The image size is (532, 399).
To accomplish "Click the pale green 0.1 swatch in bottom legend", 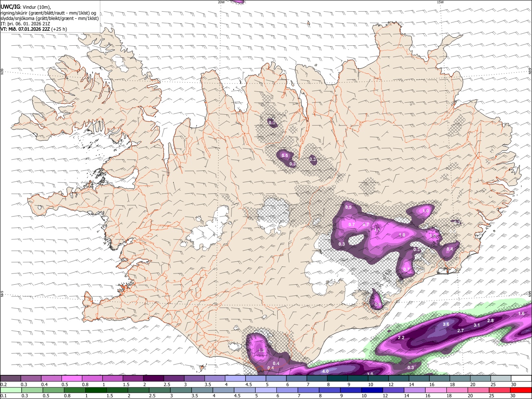I will tap(10, 390).
